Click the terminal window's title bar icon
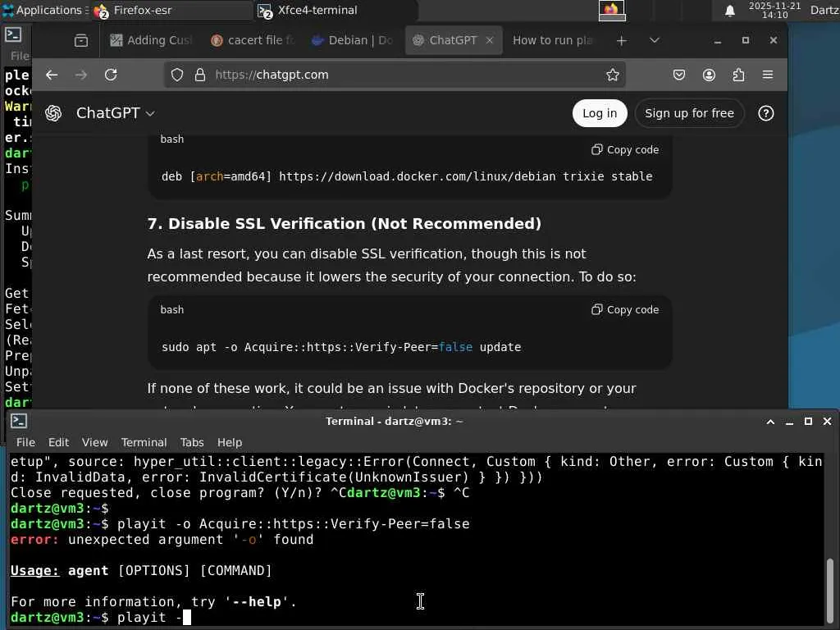The image size is (840, 630). click(19, 421)
